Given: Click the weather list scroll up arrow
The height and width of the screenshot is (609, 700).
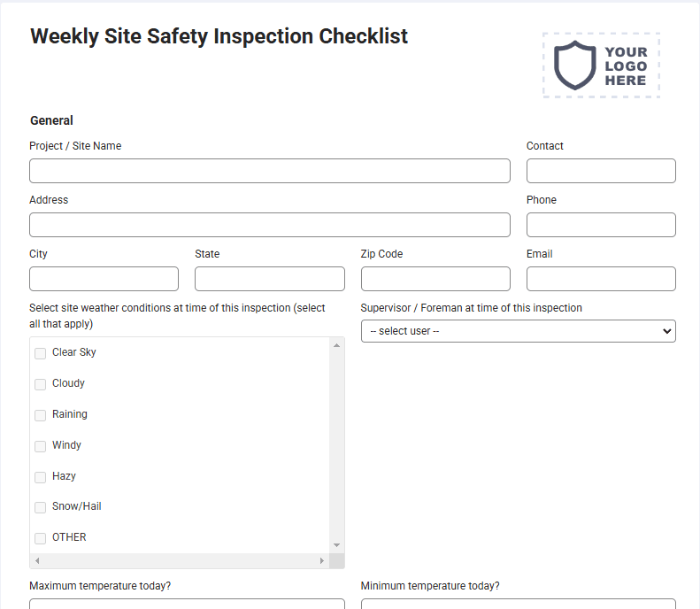Looking at the screenshot, I should (336, 345).
